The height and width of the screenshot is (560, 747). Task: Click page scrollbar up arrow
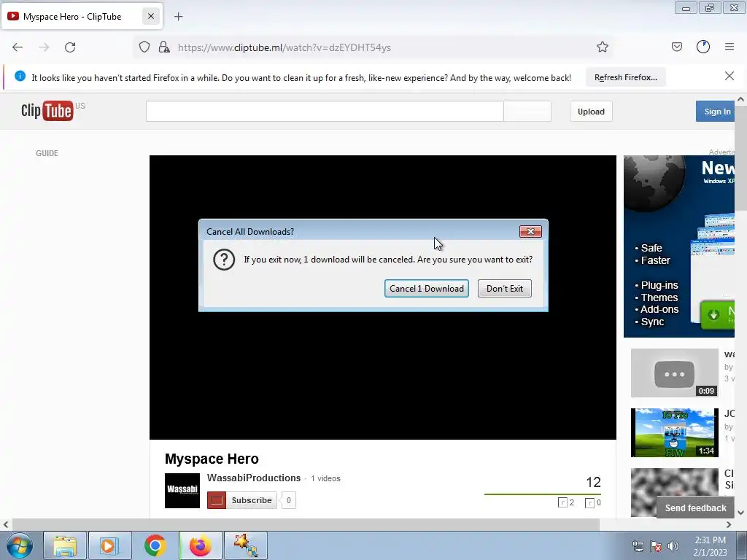(740, 99)
